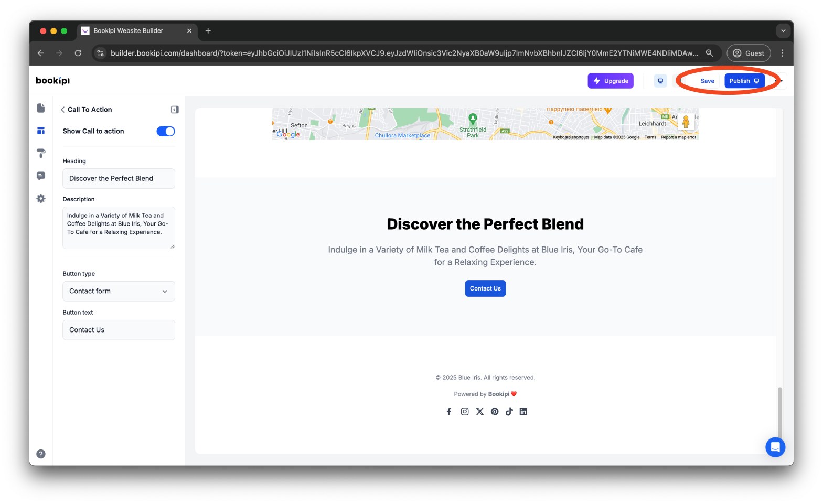Select the Sections layout icon in sidebar
This screenshot has width=823, height=504.
tap(41, 131)
